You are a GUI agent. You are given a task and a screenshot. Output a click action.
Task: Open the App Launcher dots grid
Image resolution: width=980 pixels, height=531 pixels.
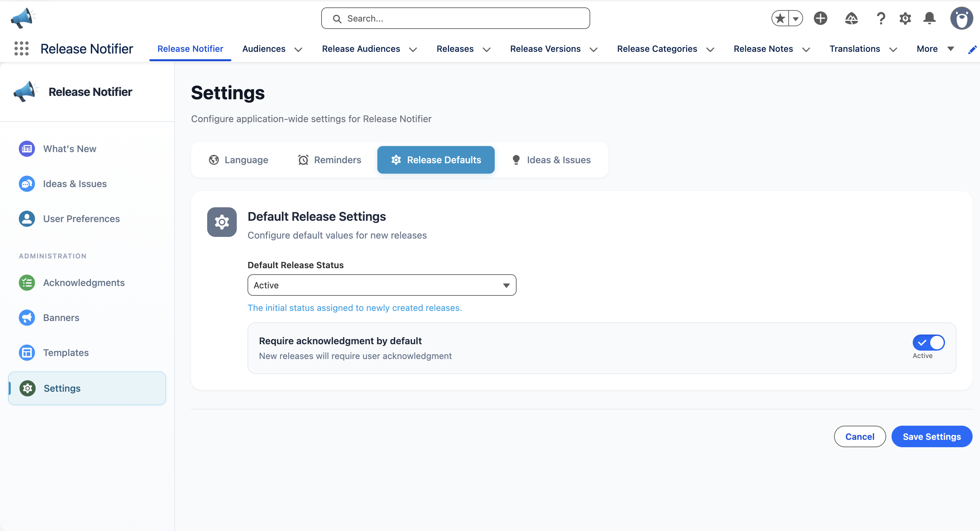click(21, 49)
